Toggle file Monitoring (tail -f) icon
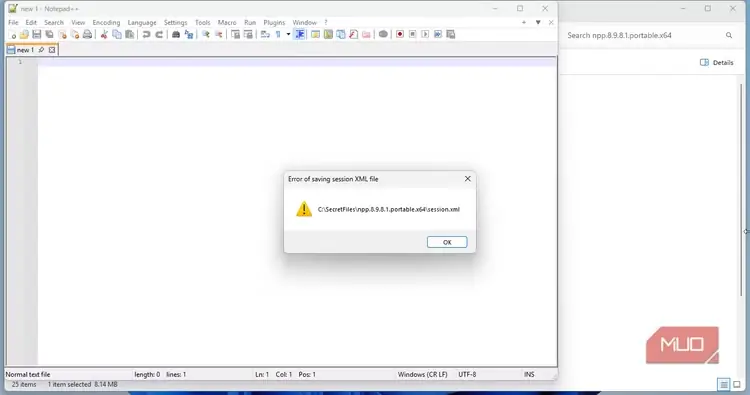 [383, 34]
